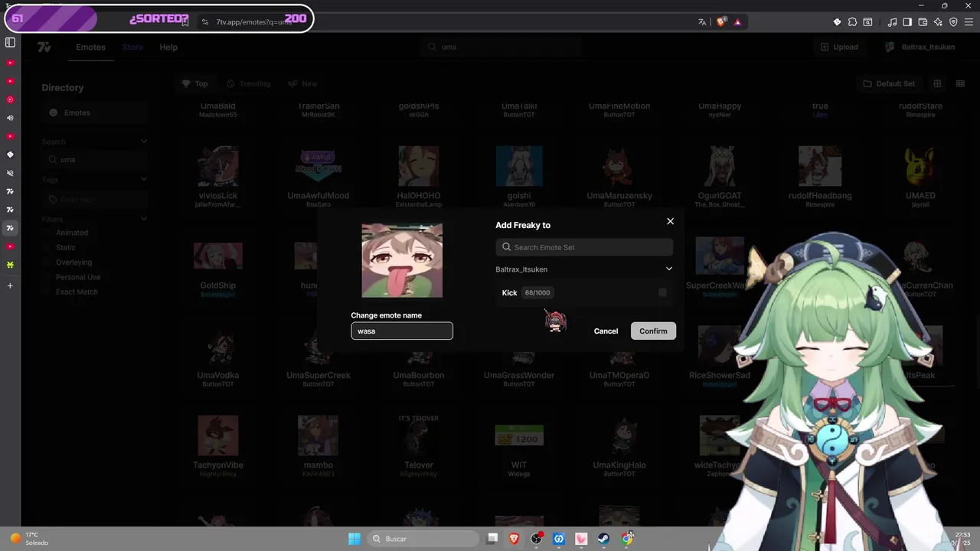
Task: Switch to compact grid view icon
Action: coord(960,83)
